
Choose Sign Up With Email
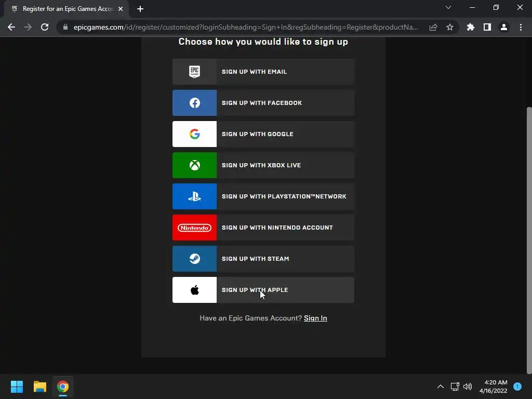[263, 72]
